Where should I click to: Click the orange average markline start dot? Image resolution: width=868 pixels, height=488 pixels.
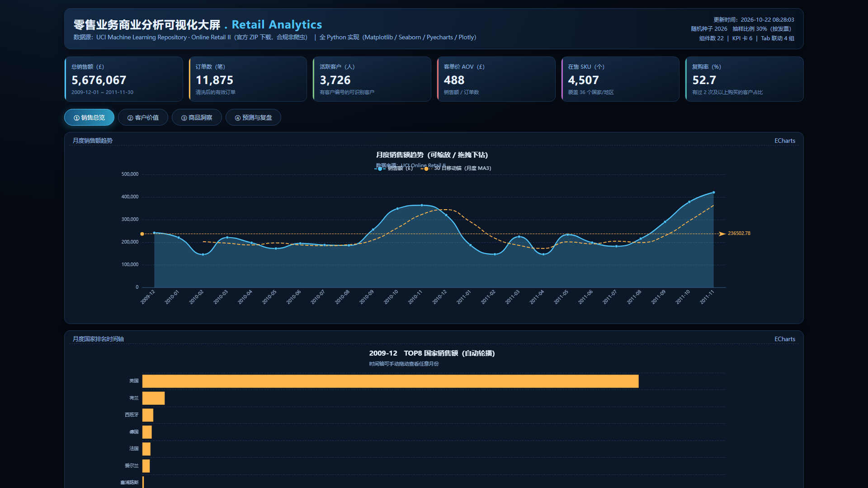click(x=142, y=234)
